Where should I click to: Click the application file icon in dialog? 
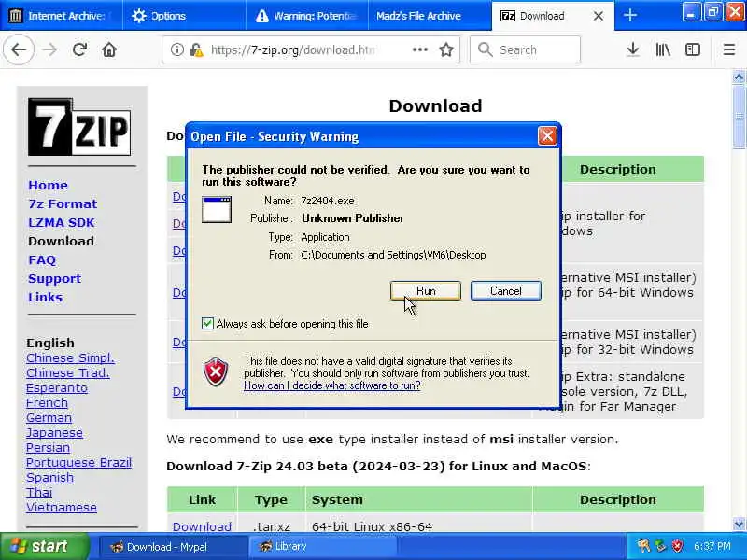(217, 209)
